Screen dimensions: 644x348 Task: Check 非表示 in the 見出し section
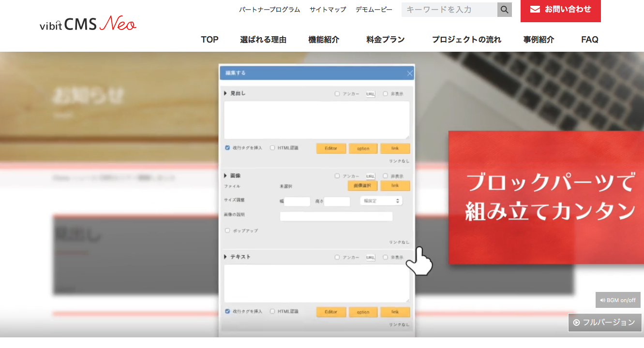385,94
